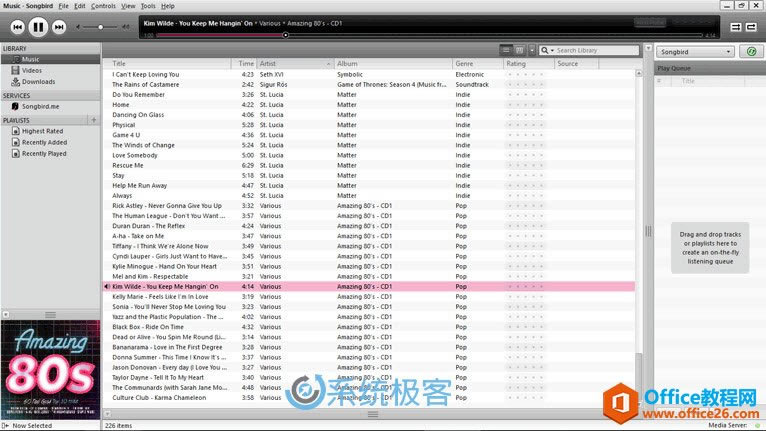
Task: Collapse the right pane using top arrow
Action: click(x=648, y=48)
